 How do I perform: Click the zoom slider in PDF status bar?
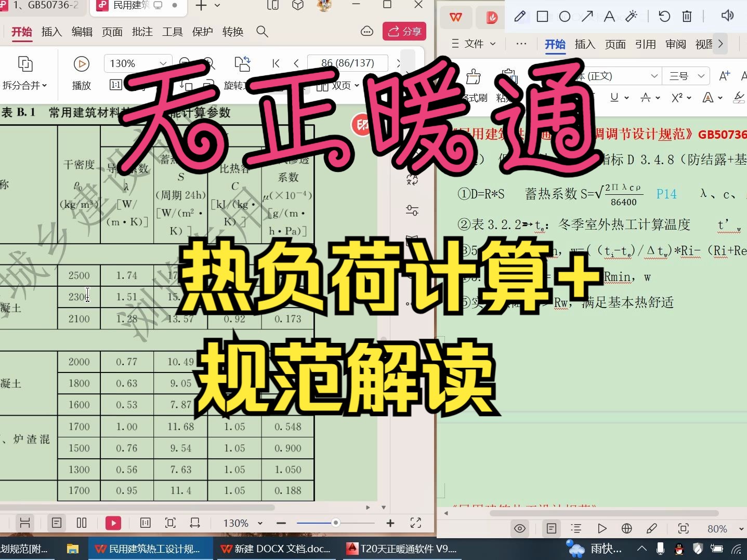point(336,523)
